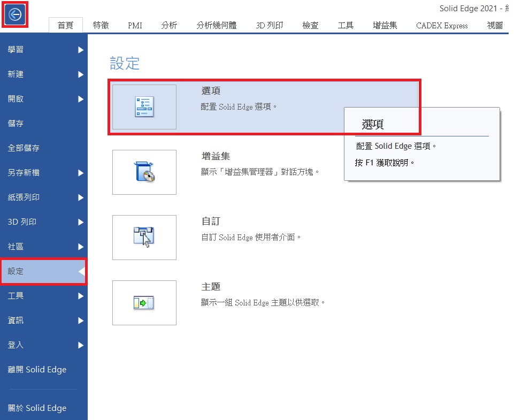Switch to the 3D 列印 ribbon tab
The width and height of the screenshot is (522, 420).
tap(270, 25)
